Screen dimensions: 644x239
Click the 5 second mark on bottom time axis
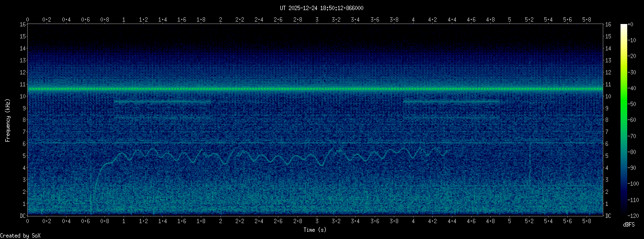coord(509,221)
